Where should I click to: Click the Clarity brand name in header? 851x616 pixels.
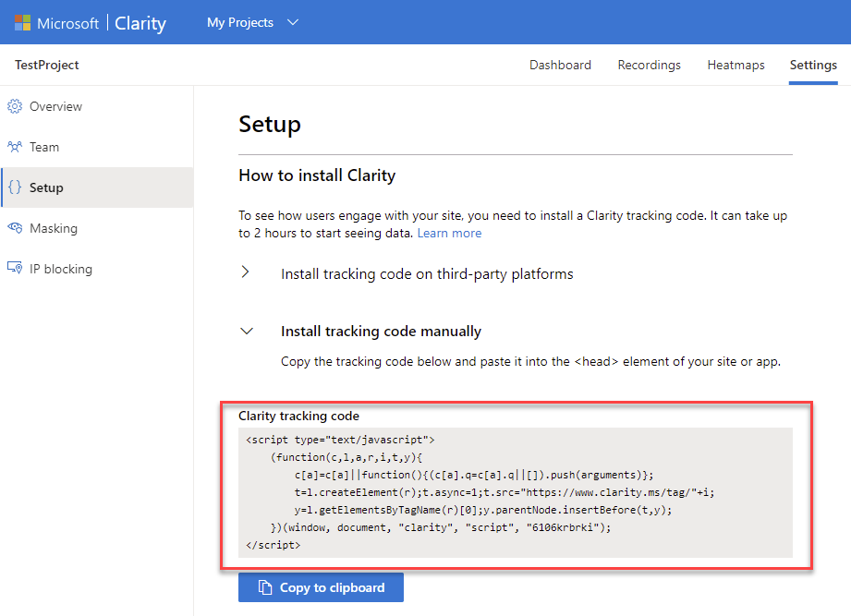pyautogui.click(x=140, y=23)
